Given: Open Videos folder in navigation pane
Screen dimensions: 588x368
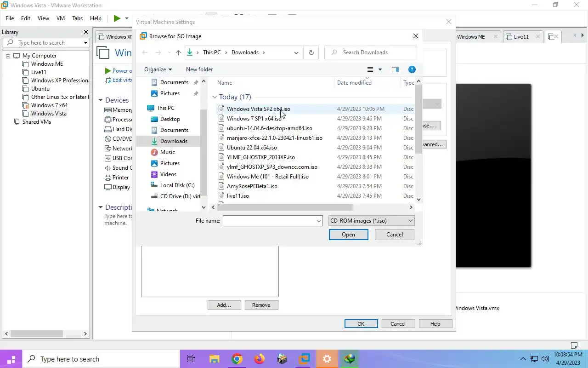Looking at the screenshot, I should pyautogui.click(x=168, y=174).
